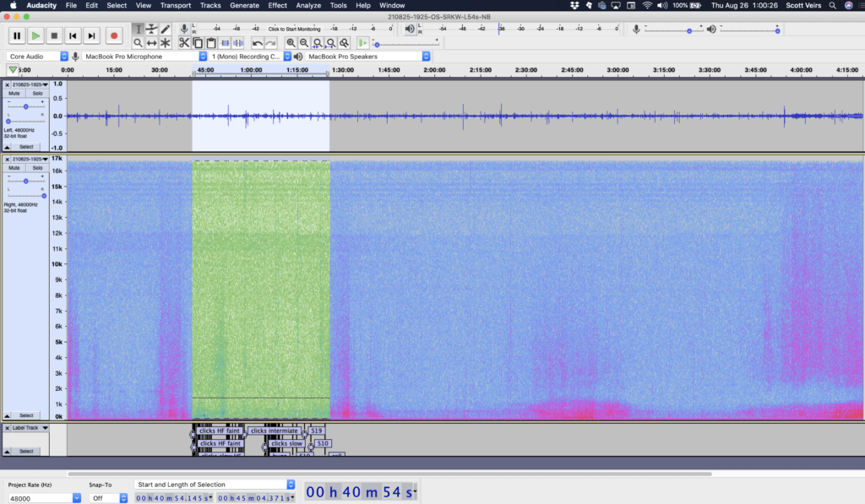Toggle Solo on the top waveform track
Viewport: 865px width, 504px height.
(37, 93)
